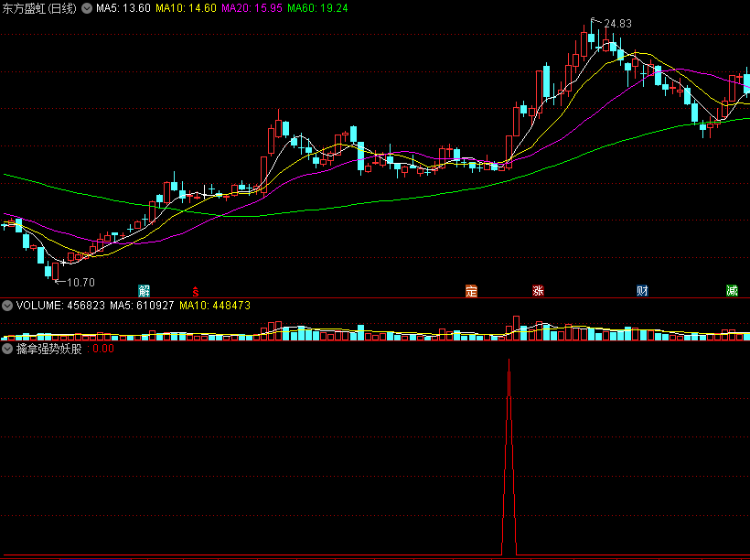Viewport: 750px width, 560px height.
Task: Click the 擒拿强势妖股 indicator name
Action: point(49,349)
